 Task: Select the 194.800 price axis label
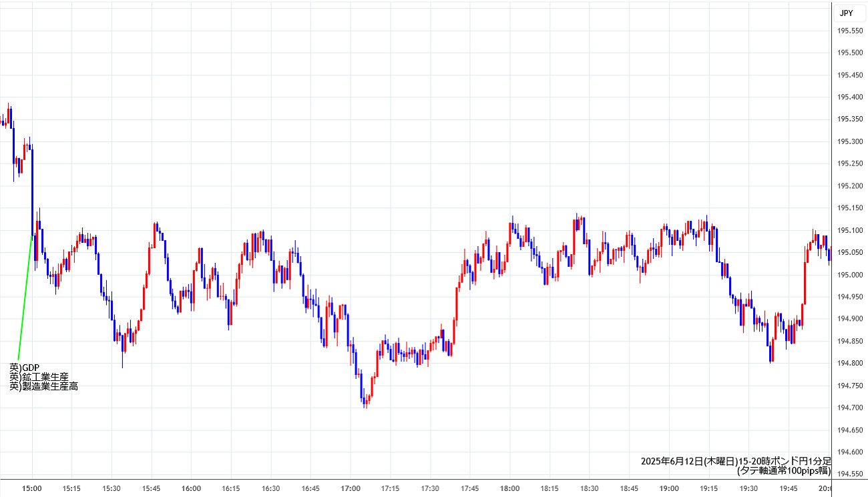click(849, 363)
